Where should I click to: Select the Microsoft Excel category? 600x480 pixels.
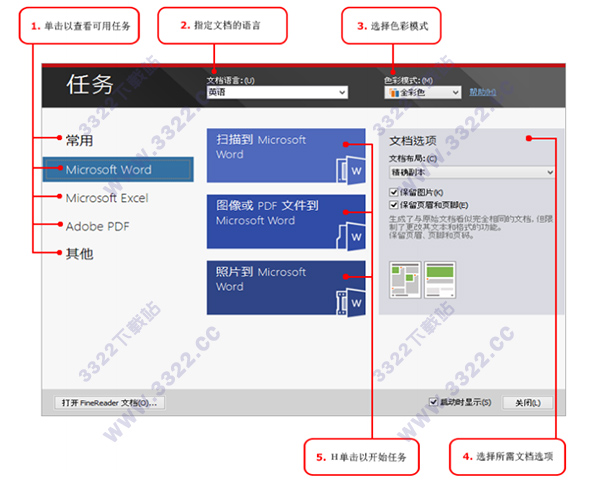click(x=107, y=198)
